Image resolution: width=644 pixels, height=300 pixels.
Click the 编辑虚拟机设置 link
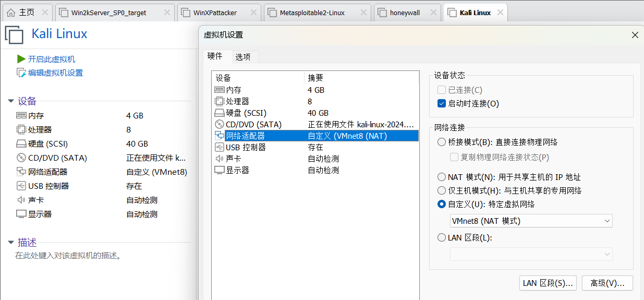coord(56,73)
